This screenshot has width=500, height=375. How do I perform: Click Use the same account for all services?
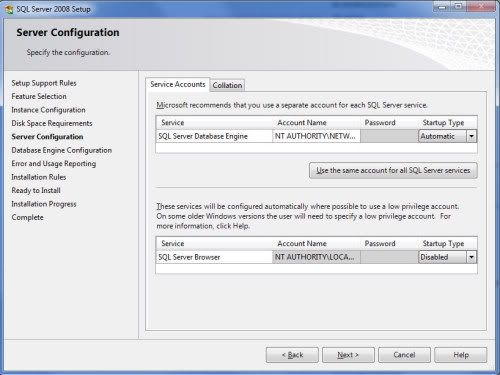pos(393,171)
